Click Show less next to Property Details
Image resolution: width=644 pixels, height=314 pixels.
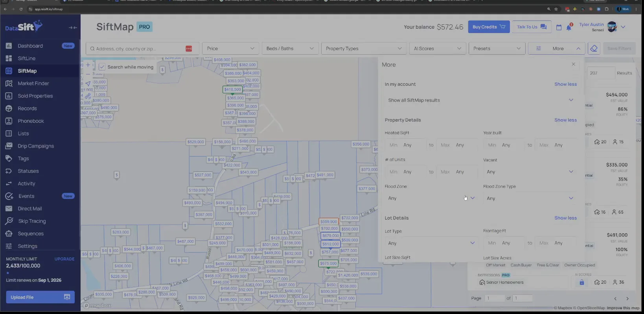565,120
